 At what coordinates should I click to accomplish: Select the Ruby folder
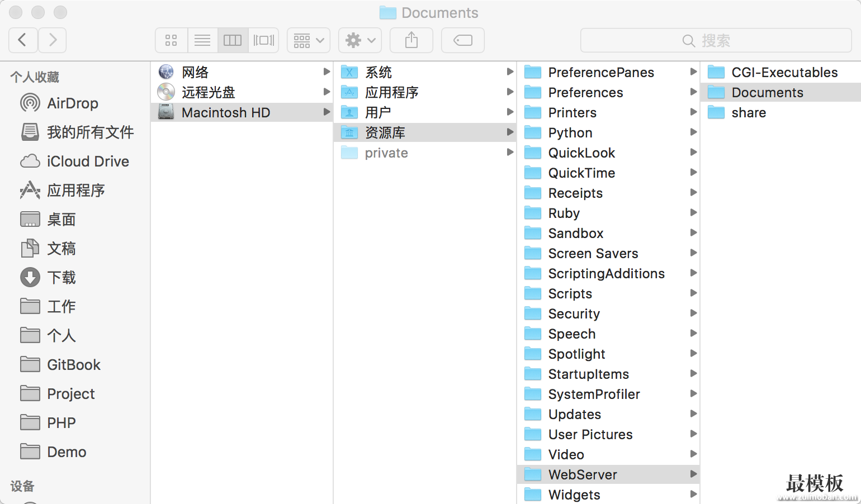[609, 213]
